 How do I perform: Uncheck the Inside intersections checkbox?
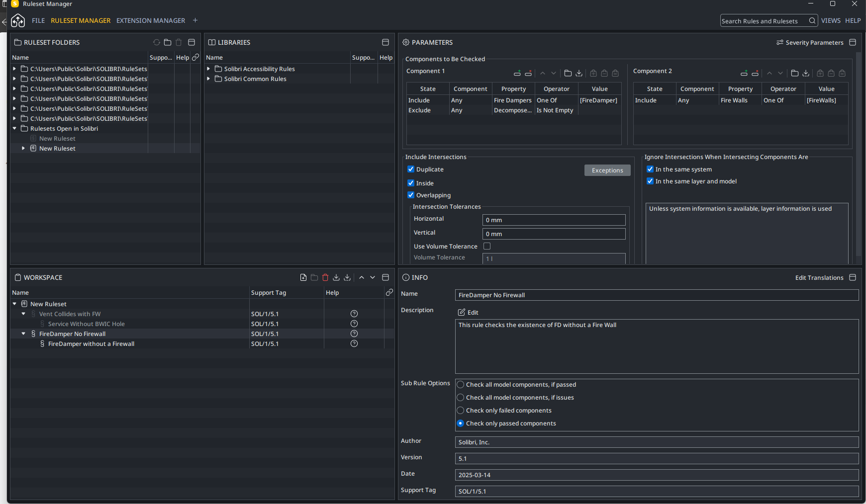411,183
